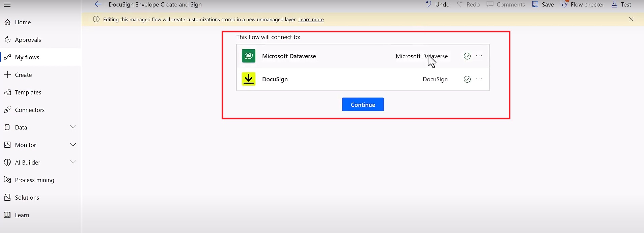The height and width of the screenshot is (233, 644).
Task: Dismiss the managed flow notification banner
Action: [631, 20]
